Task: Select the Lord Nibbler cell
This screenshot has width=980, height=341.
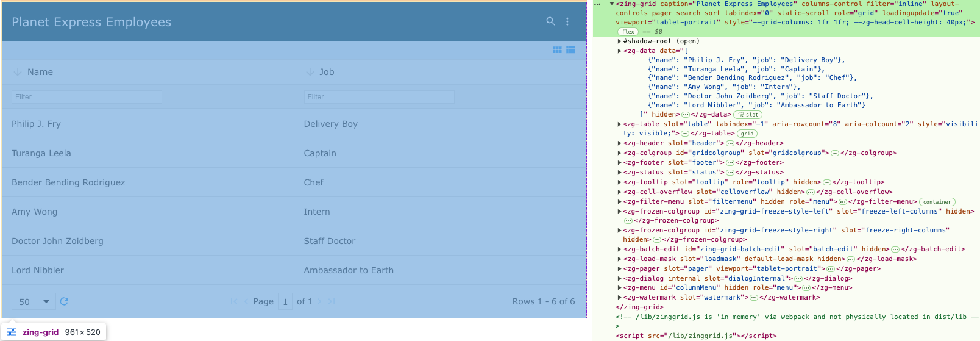Action: pyautogui.click(x=148, y=270)
